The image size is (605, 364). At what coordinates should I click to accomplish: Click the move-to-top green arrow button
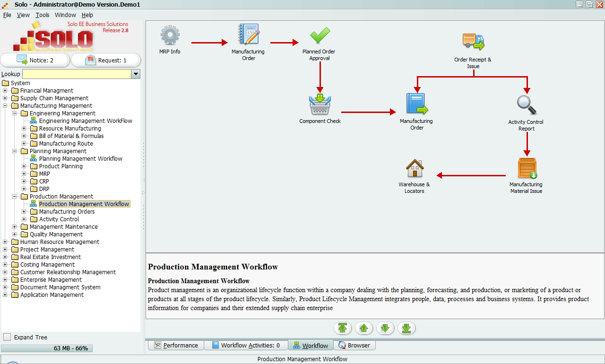(x=343, y=328)
